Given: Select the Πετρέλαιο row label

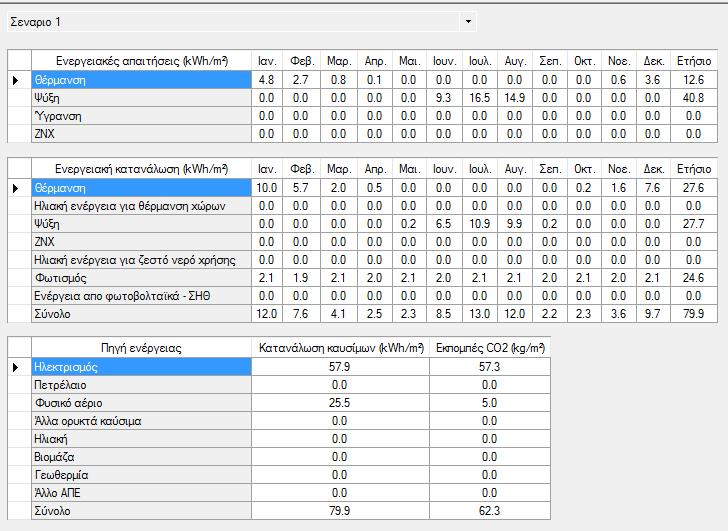Looking at the screenshot, I should pyautogui.click(x=142, y=385).
